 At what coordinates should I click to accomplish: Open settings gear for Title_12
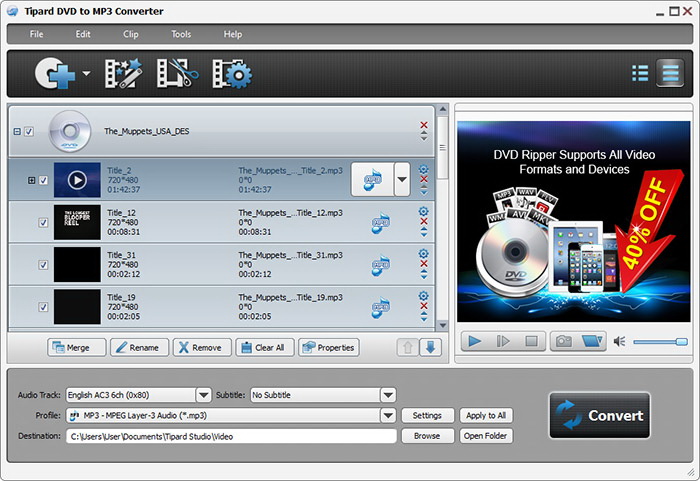point(423,211)
